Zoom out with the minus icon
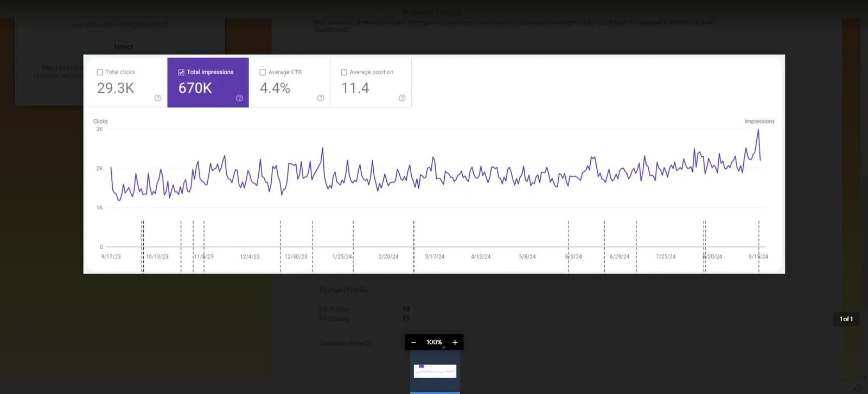The image size is (868, 394). (x=413, y=342)
